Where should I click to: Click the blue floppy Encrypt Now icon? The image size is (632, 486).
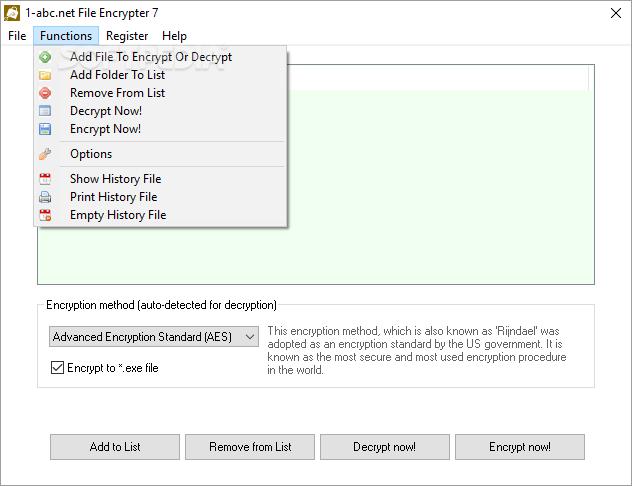[45, 129]
